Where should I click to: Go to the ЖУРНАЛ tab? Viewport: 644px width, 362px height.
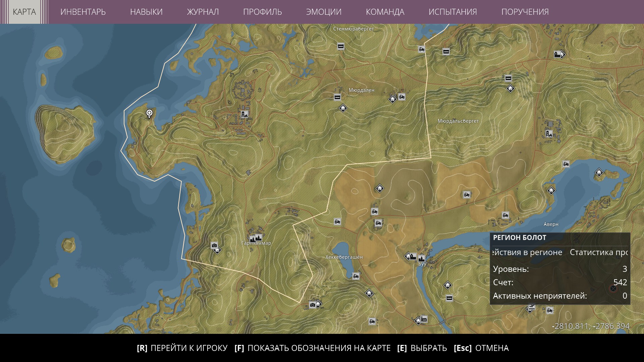203,12
